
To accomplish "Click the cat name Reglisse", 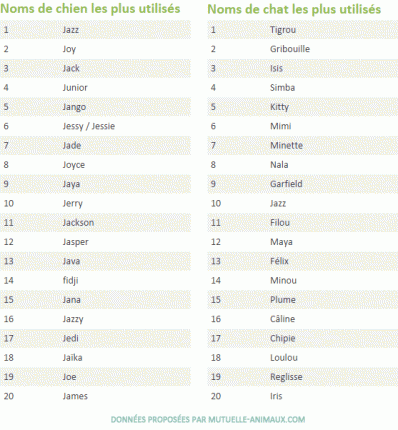I will click(x=286, y=377).
